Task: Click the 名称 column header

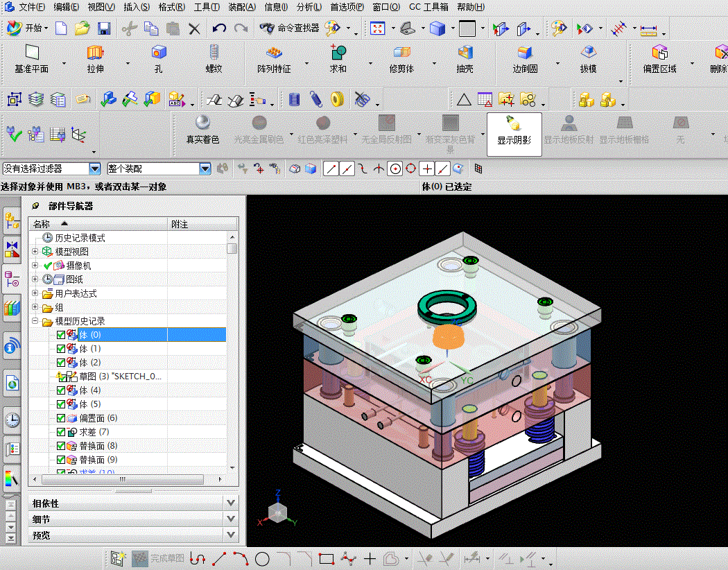Action: pos(98,224)
